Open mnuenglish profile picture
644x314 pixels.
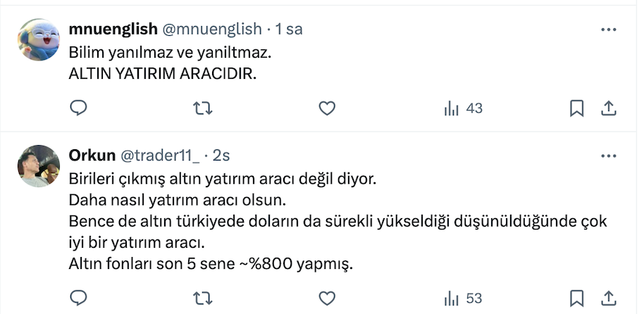[x=38, y=40]
